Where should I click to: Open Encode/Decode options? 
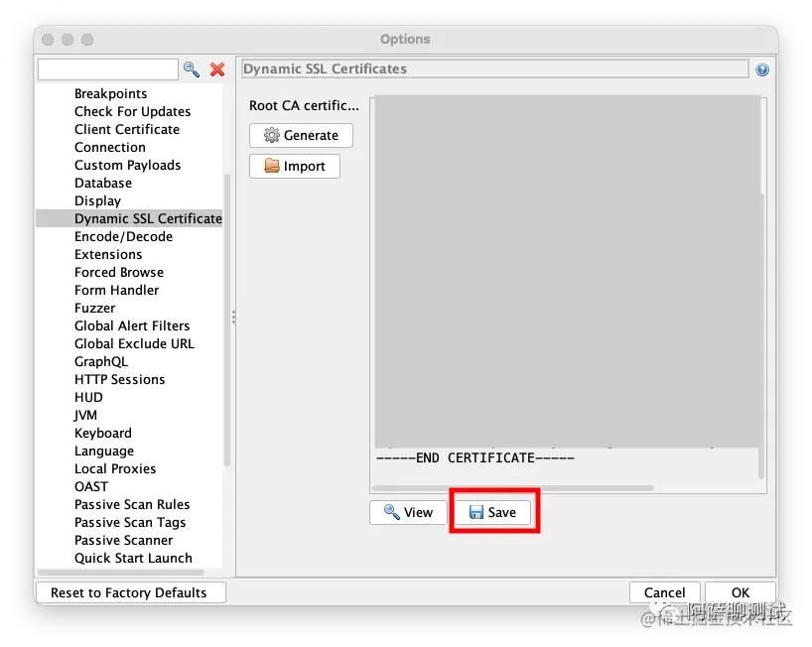point(123,236)
